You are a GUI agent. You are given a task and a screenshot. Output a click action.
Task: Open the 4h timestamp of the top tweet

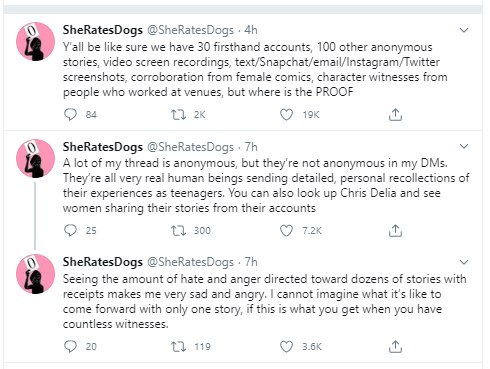click(x=251, y=30)
